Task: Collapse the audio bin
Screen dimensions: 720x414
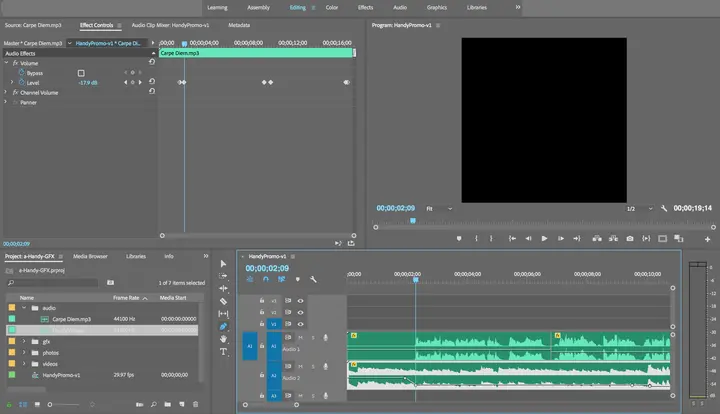Action: [24, 308]
